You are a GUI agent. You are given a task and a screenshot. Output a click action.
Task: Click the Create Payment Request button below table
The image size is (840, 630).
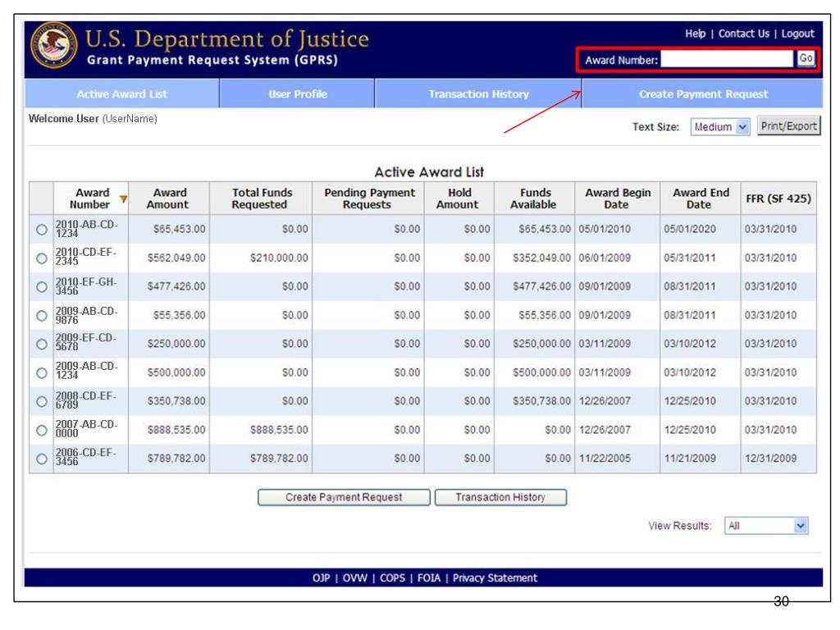pyautogui.click(x=344, y=497)
